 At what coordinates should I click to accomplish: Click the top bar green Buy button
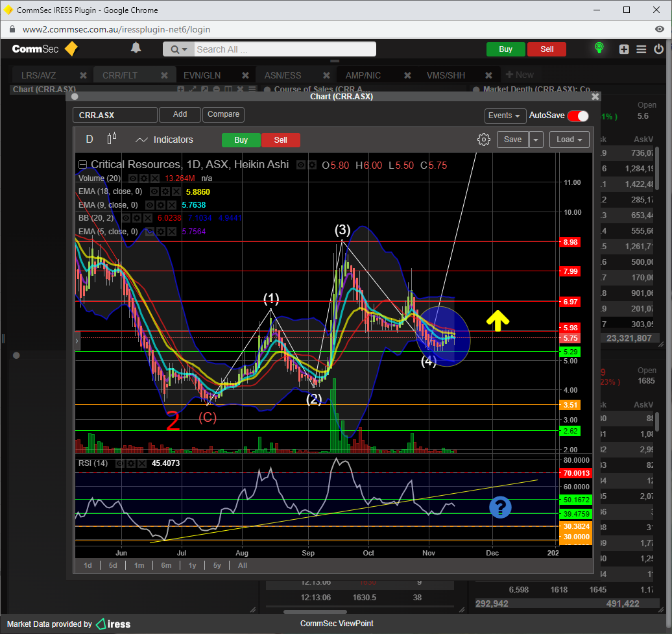point(505,49)
